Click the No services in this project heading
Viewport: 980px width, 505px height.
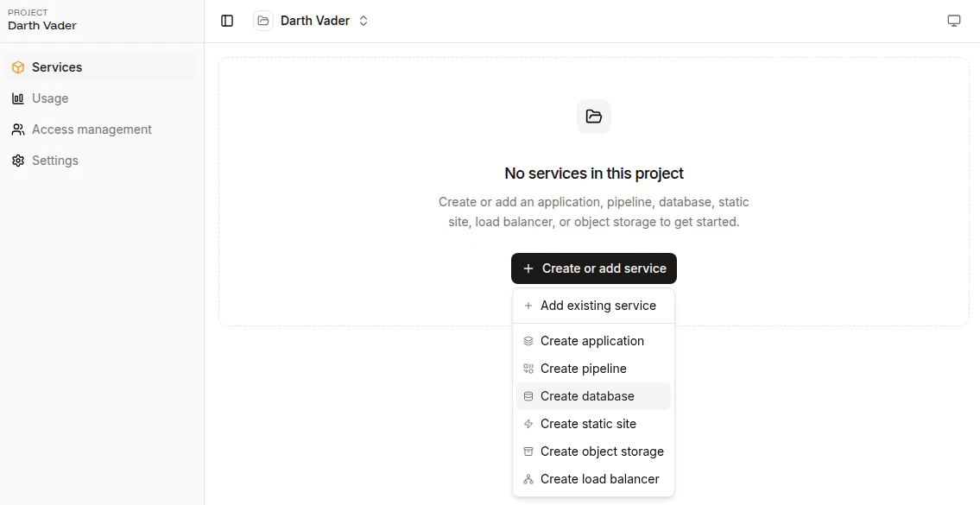click(x=594, y=174)
